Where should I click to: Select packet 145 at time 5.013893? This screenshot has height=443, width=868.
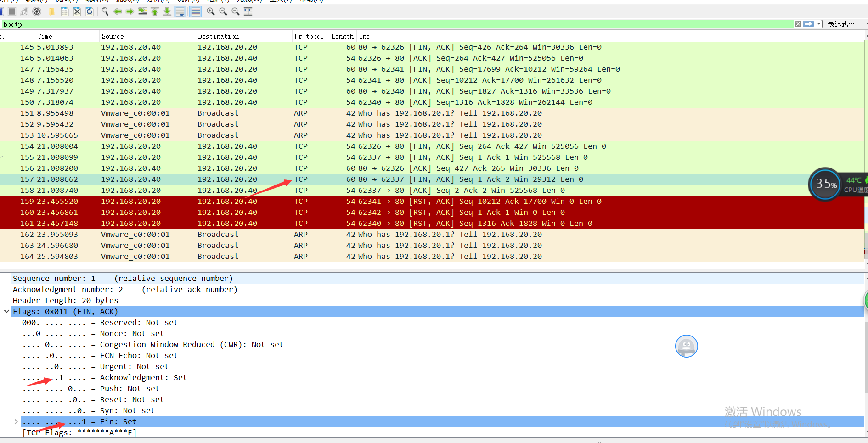coord(432,47)
